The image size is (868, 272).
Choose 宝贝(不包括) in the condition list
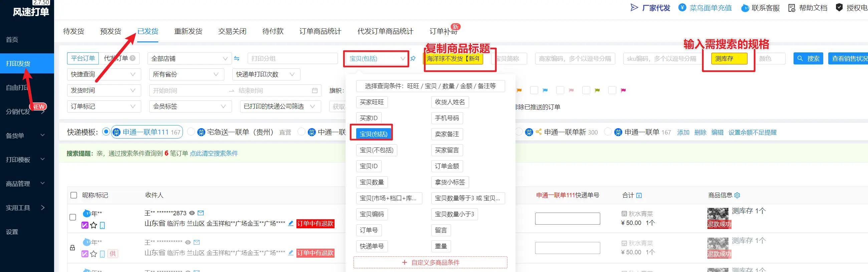click(x=376, y=150)
